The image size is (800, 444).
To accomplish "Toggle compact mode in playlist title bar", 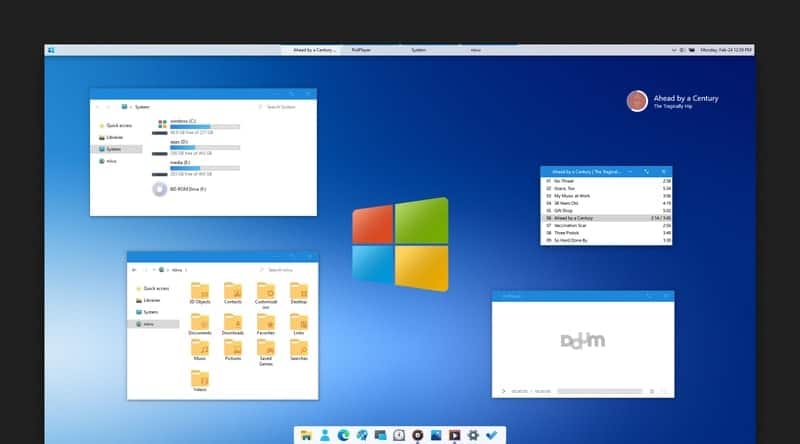I will [x=646, y=172].
